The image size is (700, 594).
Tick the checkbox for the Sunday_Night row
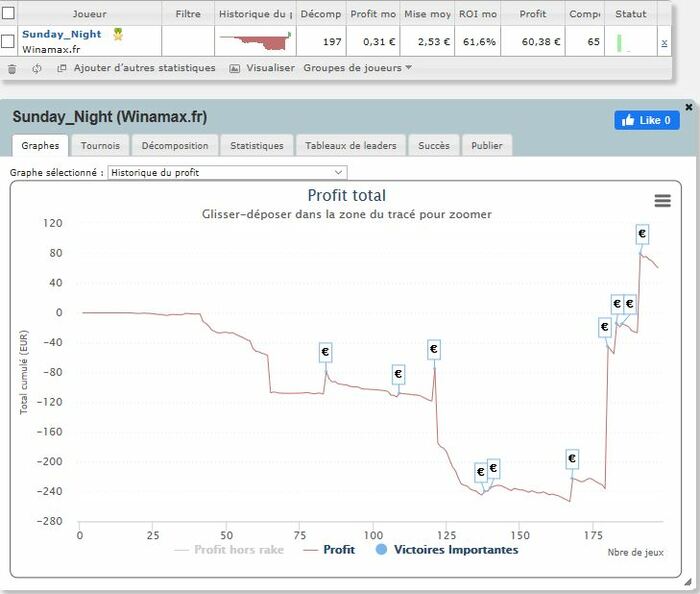click(x=8, y=42)
